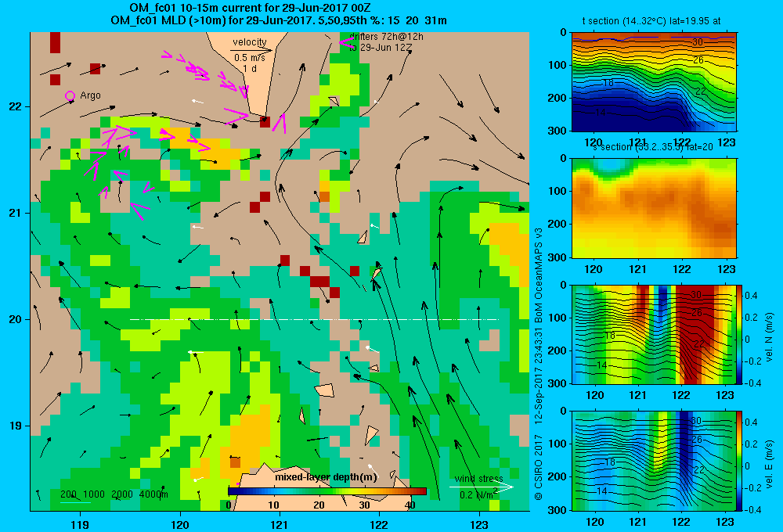783x532 pixels.
Task: Click longitude label 121 on main map axis
Action: tap(280, 524)
